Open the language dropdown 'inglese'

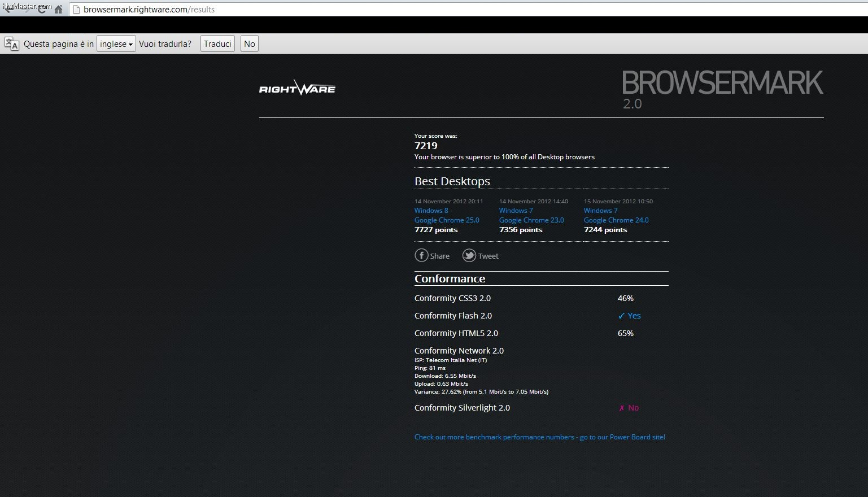coord(116,44)
